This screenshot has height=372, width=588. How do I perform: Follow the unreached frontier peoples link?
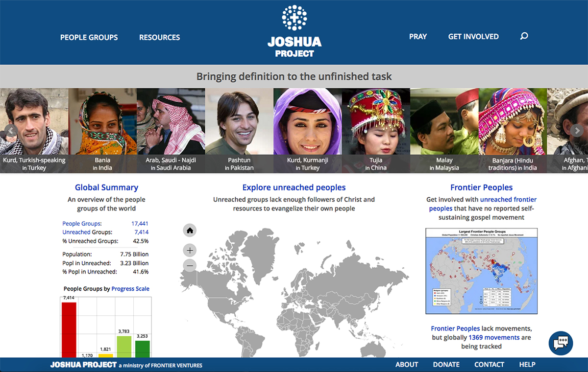pyautogui.click(x=508, y=199)
